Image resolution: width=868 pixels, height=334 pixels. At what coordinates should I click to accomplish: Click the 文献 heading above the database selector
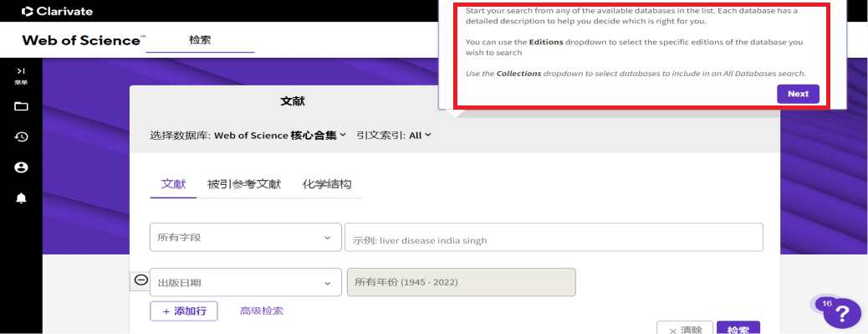[x=293, y=101]
